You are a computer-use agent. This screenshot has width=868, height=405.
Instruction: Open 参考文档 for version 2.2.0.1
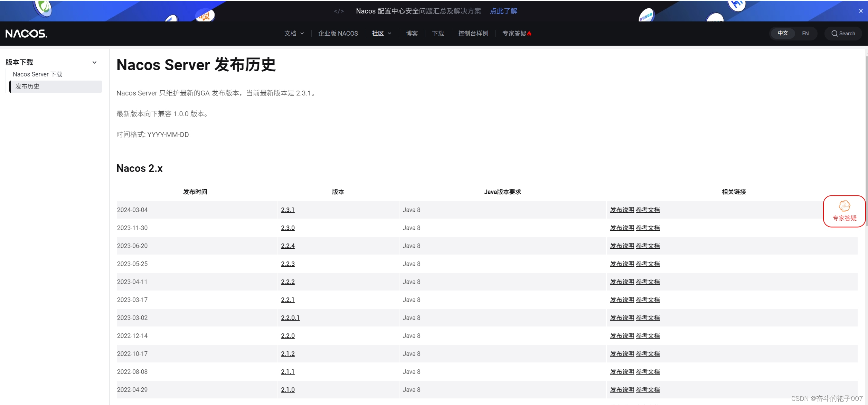648,318
